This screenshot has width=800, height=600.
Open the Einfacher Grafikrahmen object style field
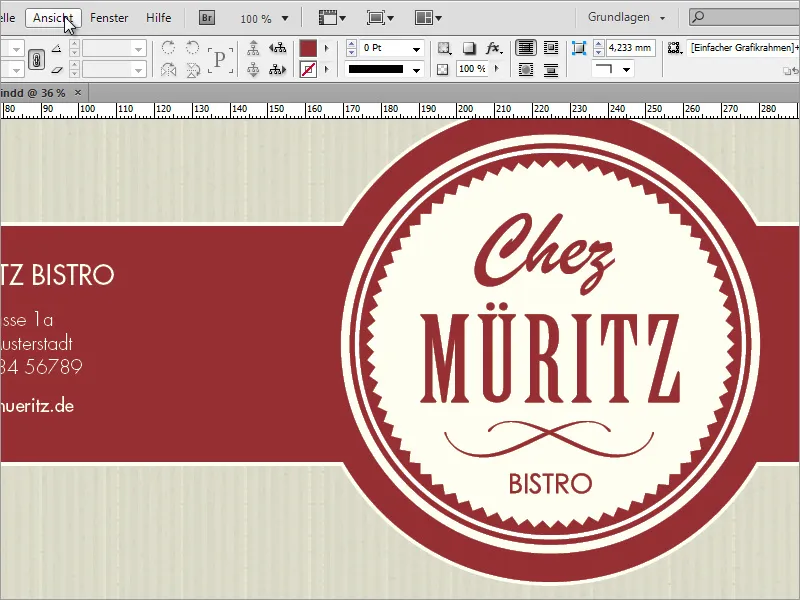click(x=743, y=48)
